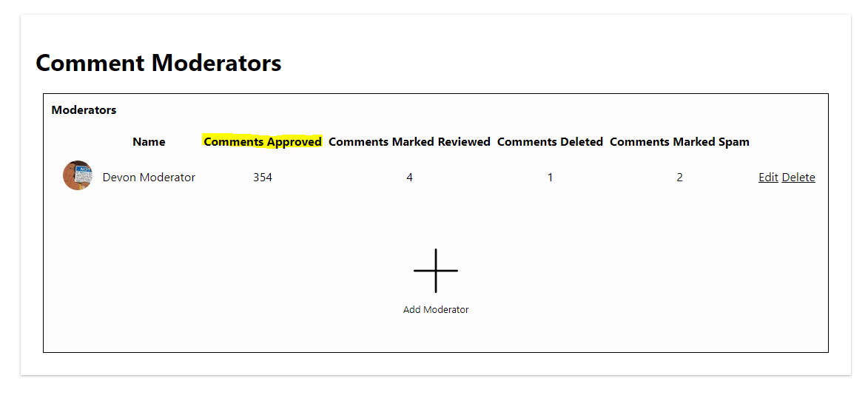Click the highlighted Comments Approved header
Screen dimensions: 868x398
click(x=263, y=142)
